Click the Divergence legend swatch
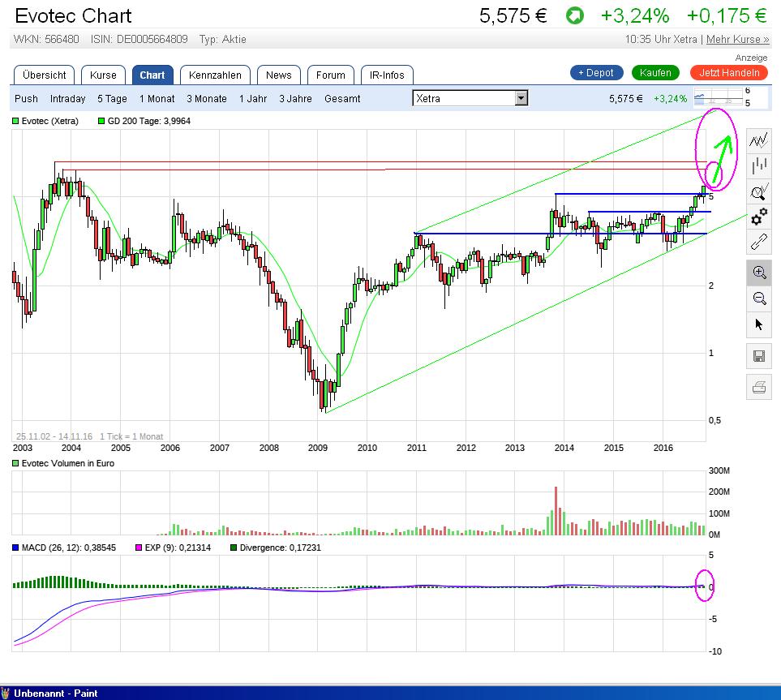The image size is (781, 700). (x=234, y=548)
